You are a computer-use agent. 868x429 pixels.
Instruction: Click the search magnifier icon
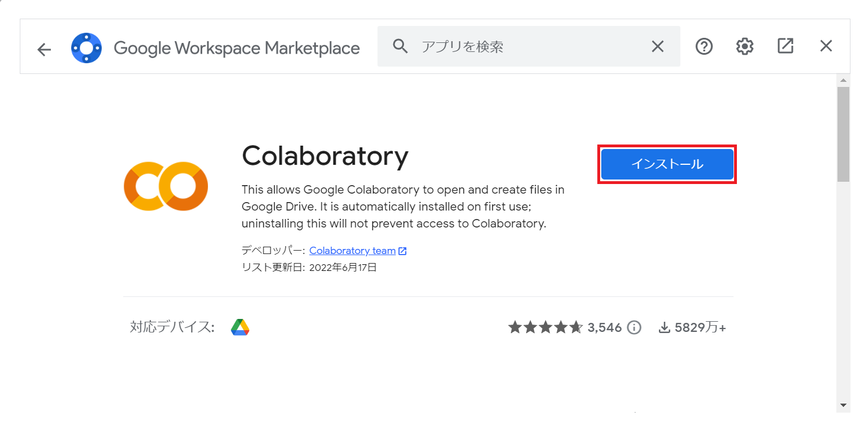[x=400, y=46]
